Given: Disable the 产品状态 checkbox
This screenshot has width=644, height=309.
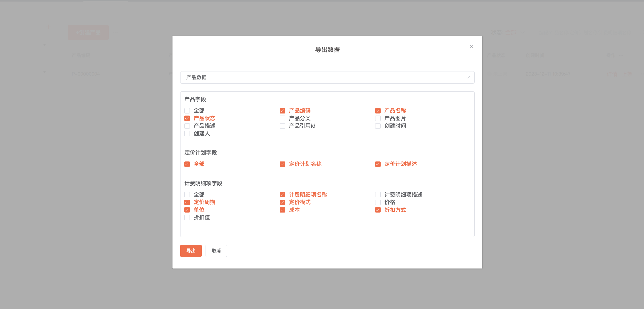Looking at the screenshot, I should (187, 118).
